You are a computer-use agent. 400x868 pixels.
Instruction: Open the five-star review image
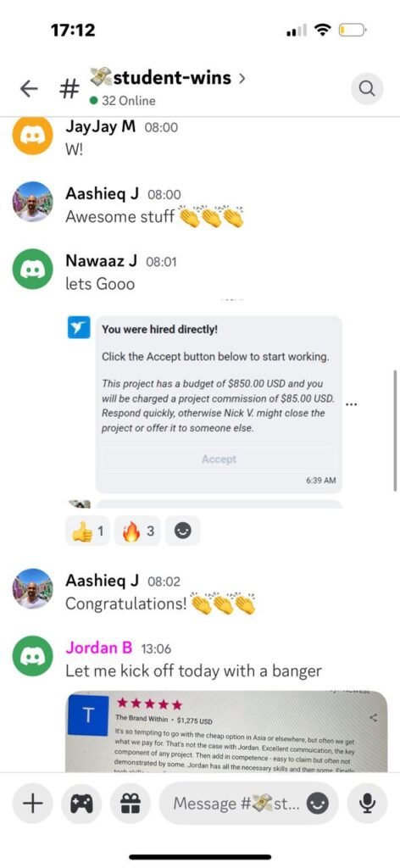226,731
